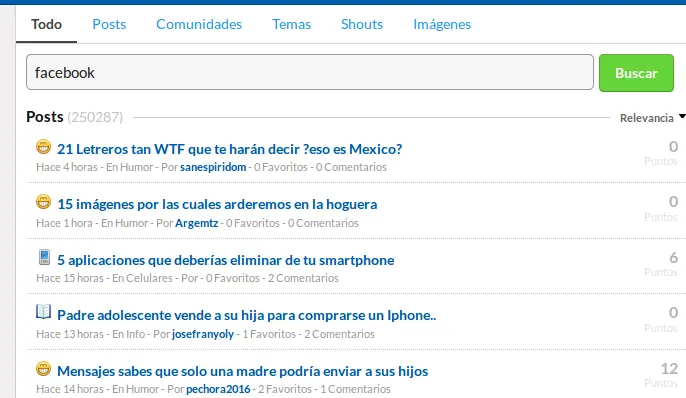Click the 6 Puntos score of aplicaciones post
686x398 pixels.
click(661, 264)
